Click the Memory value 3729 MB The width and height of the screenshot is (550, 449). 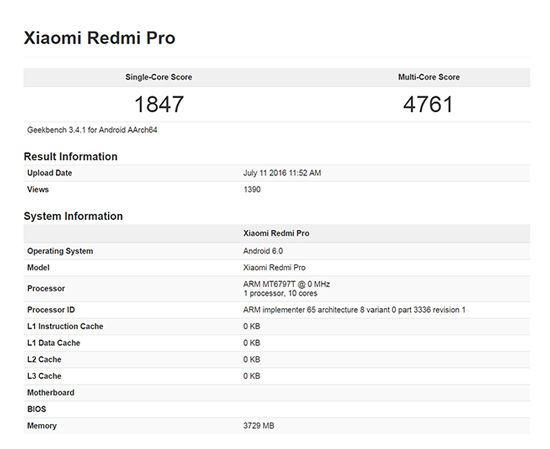[x=259, y=426]
